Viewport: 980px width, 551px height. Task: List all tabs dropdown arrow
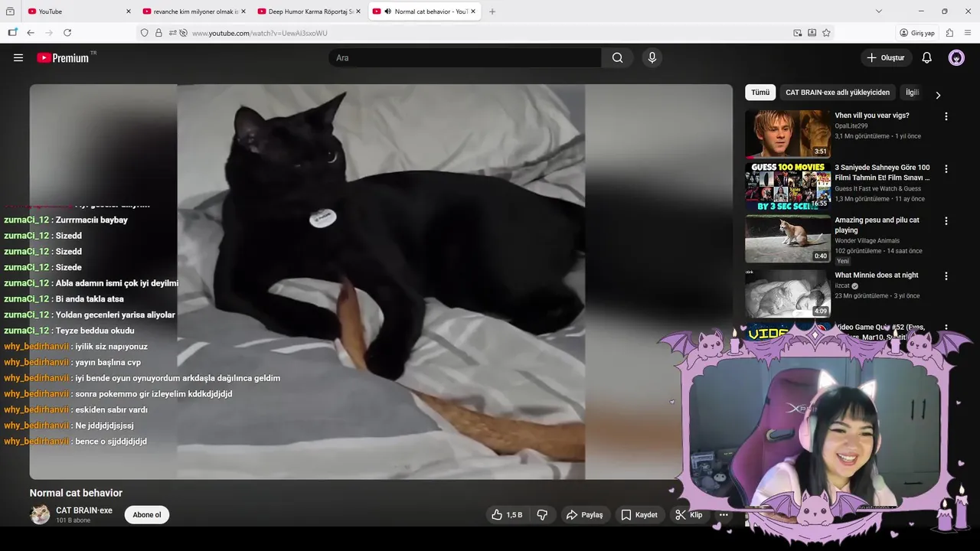click(x=878, y=11)
